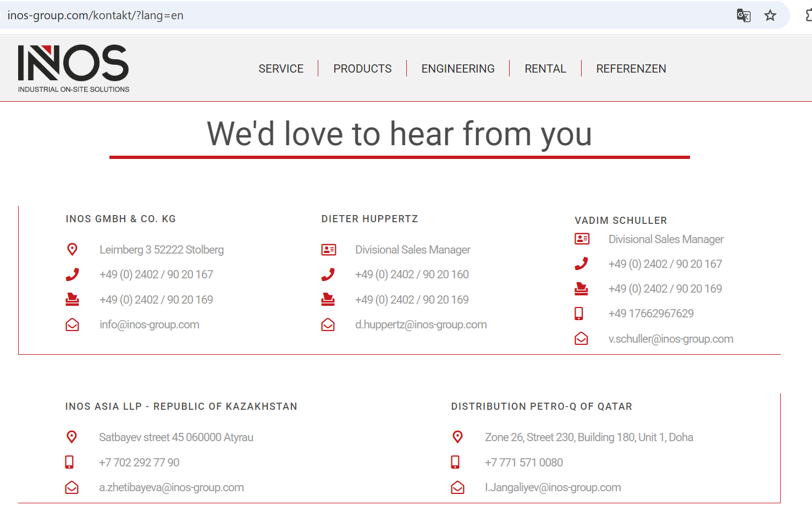Go to the ENGINEERING section
Viewport: 812px width, 511px height.
(x=458, y=69)
